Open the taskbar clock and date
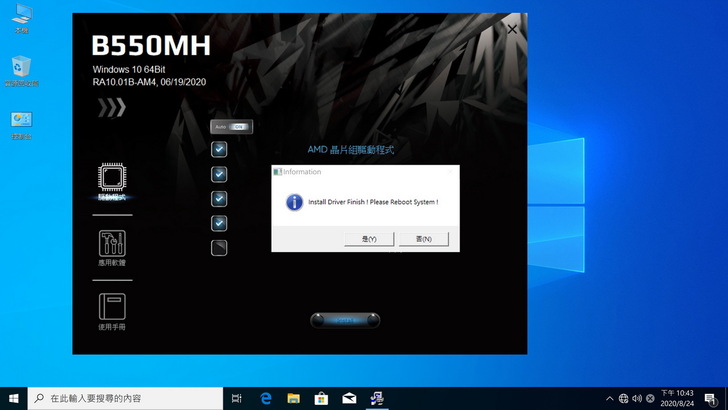The height and width of the screenshot is (410, 728). point(677,398)
